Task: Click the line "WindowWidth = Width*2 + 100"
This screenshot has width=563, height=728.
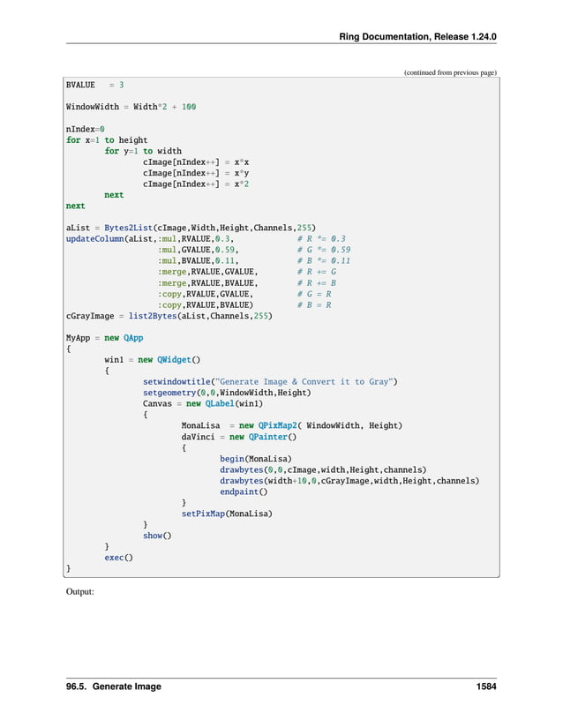Action: click(131, 107)
